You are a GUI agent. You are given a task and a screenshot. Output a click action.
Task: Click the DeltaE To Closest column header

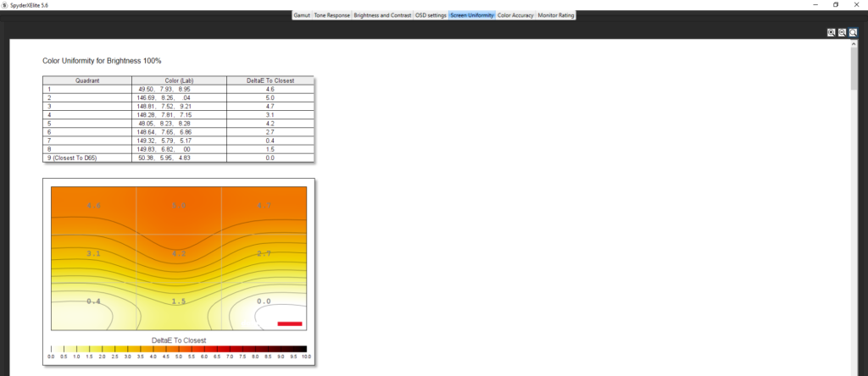pos(270,80)
